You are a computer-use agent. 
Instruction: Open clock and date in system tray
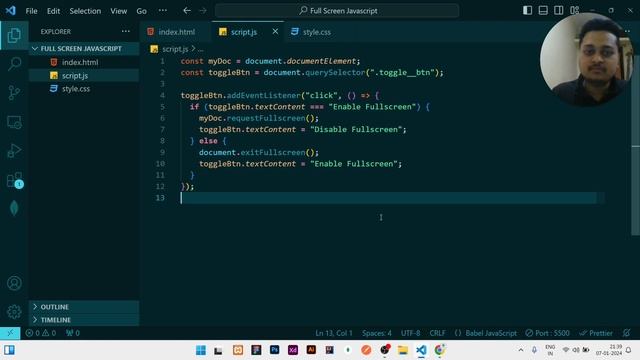(x=609, y=350)
